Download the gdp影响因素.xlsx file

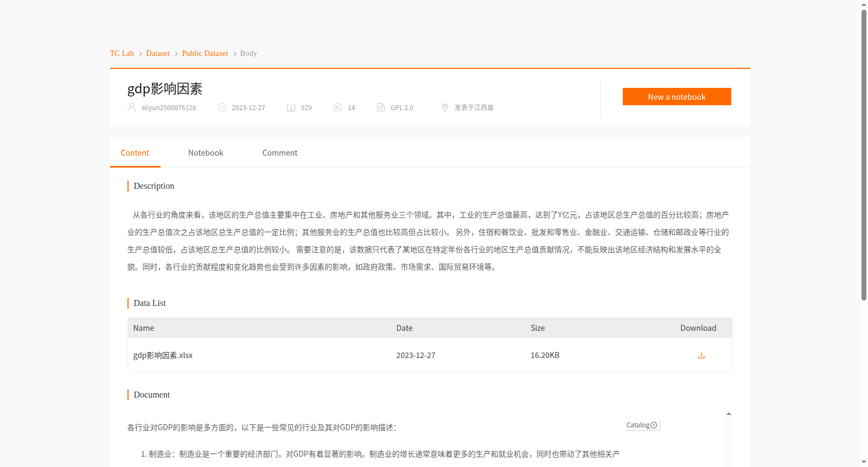(x=701, y=355)
